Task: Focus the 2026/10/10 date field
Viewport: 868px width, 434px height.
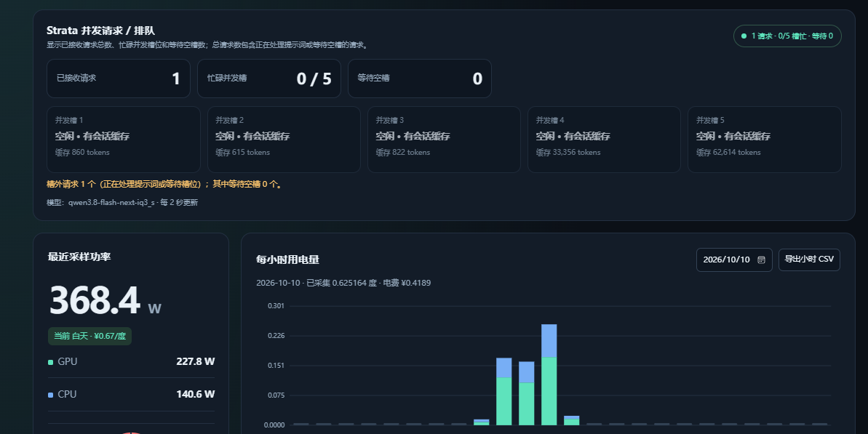Action: (x=734, y=260)
